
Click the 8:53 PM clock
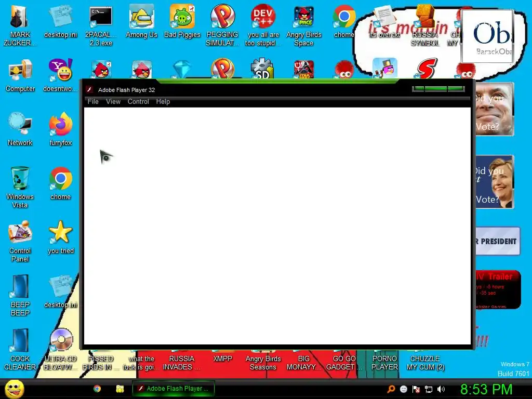pos(486,389)
